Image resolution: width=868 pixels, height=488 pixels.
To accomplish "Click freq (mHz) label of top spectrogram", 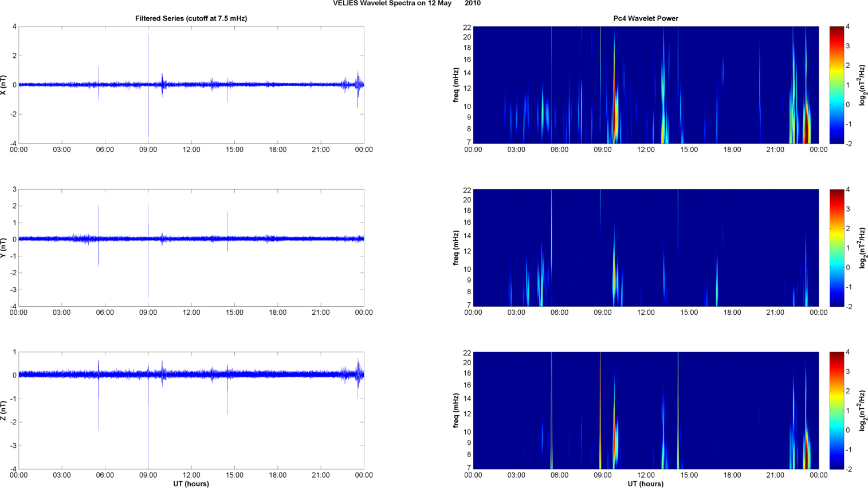I will [x=456, y=85].
